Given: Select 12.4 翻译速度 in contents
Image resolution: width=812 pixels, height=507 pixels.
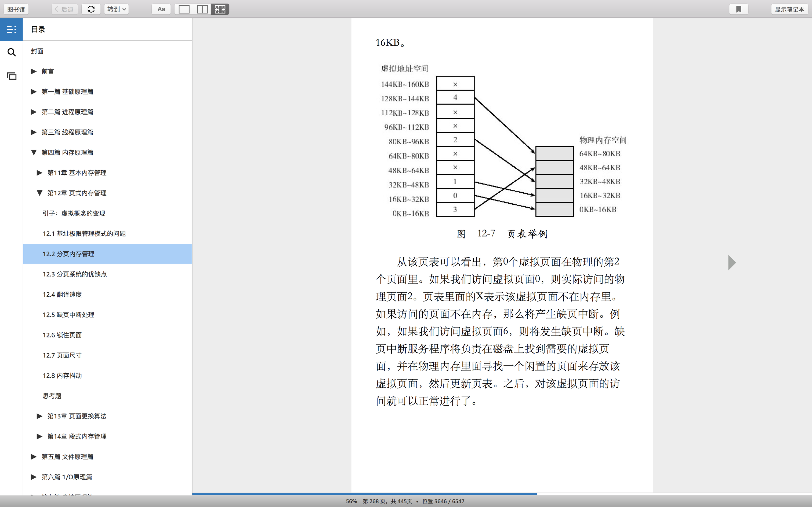Looking at the screenshot, I should (62, 295).
